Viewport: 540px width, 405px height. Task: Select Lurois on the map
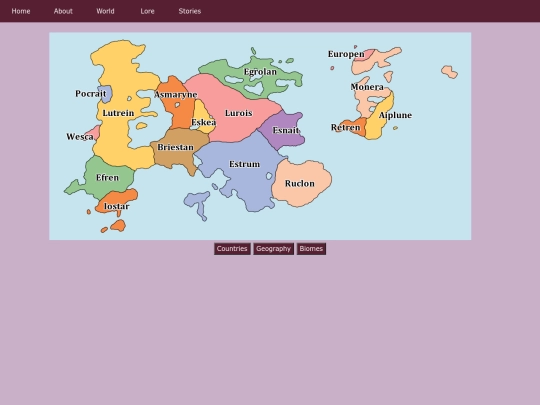click(x=239, y=113)
